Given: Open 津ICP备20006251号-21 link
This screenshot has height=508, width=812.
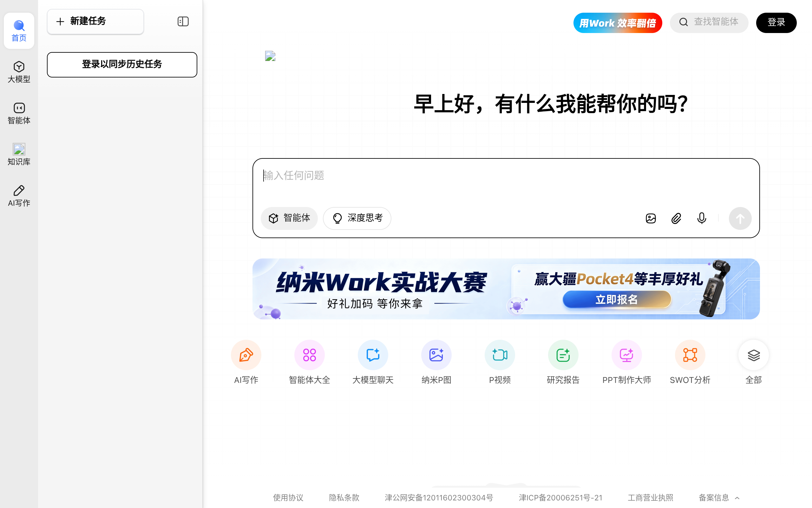Looking at the screenshot, I should 560,498.
